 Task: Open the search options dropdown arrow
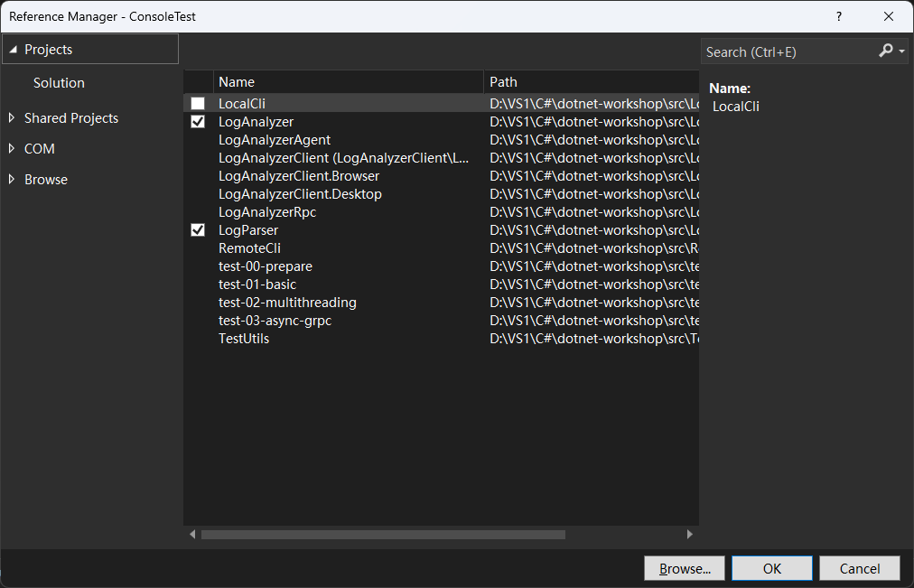[901, 51]
